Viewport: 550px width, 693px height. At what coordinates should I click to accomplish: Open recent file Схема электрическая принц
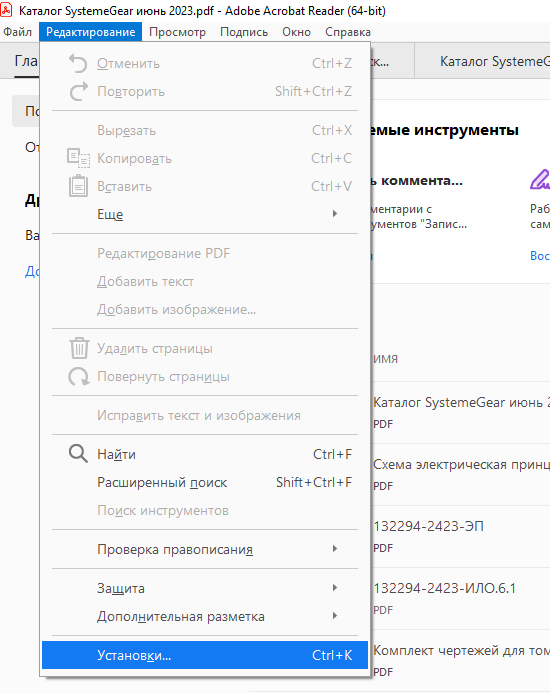(x=460, y=475)
